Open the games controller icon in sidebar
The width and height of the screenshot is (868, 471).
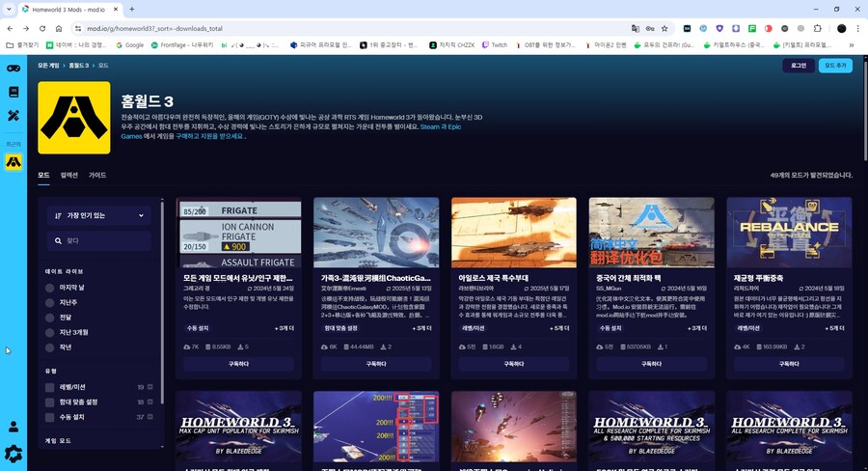click(x=14, y=69)
